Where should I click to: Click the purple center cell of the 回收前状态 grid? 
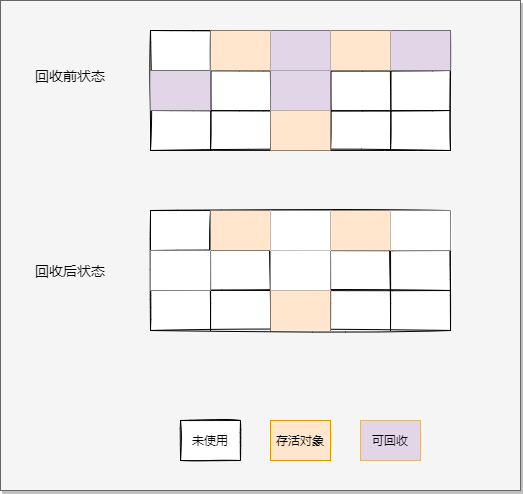(300, 90)
